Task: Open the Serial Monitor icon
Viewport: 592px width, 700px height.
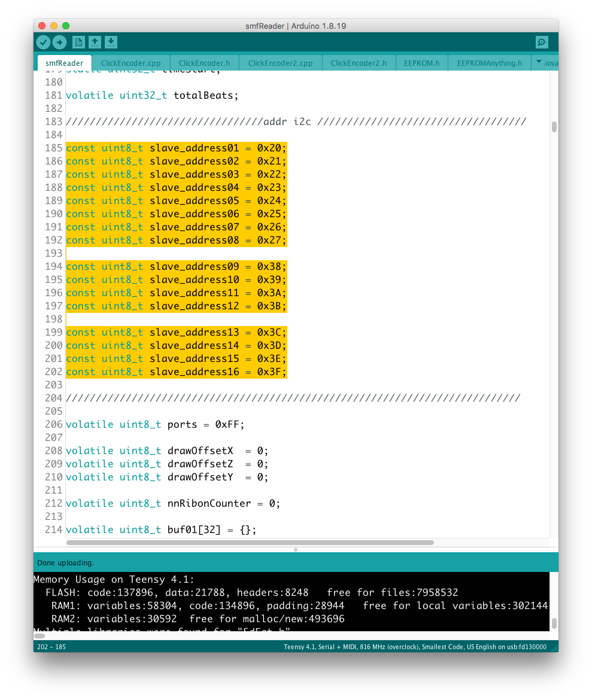Action: point(541,42)
